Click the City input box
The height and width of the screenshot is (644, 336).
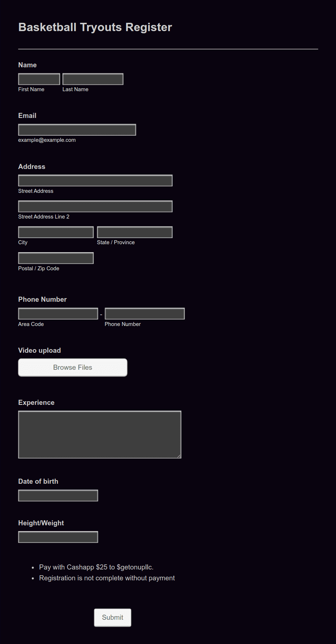click(56, 232)
